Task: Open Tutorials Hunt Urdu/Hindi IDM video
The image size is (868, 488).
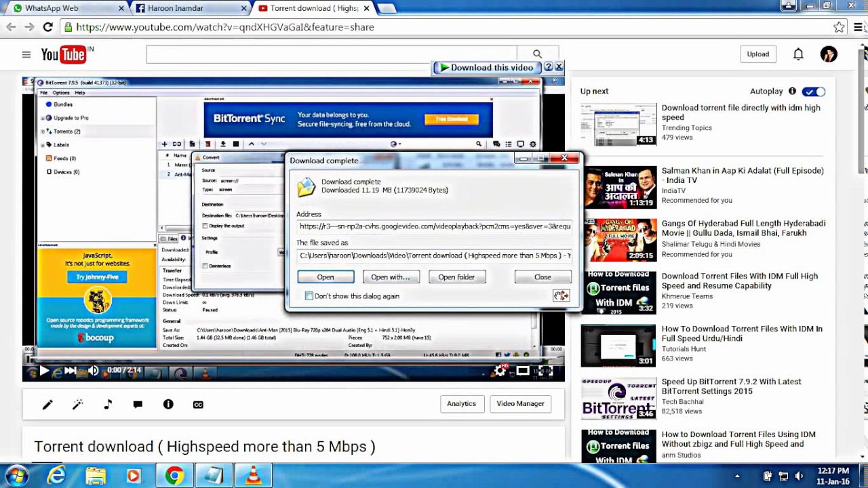Action: 742,333
